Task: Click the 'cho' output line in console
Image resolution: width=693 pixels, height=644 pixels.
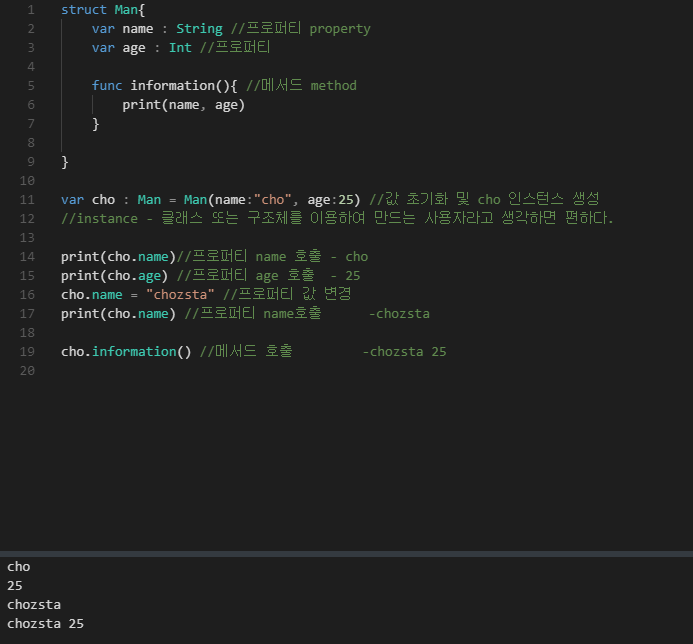Action: [x=19, y=567]
